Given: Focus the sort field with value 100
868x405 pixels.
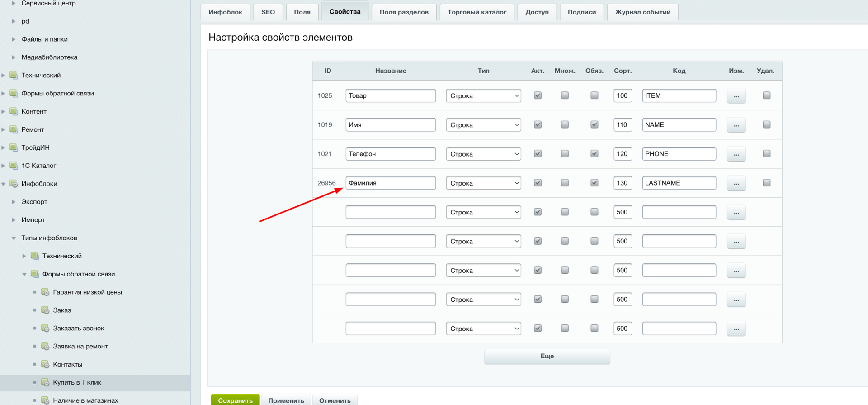Looking at the screenshot, I should click(x=623, y=95).
